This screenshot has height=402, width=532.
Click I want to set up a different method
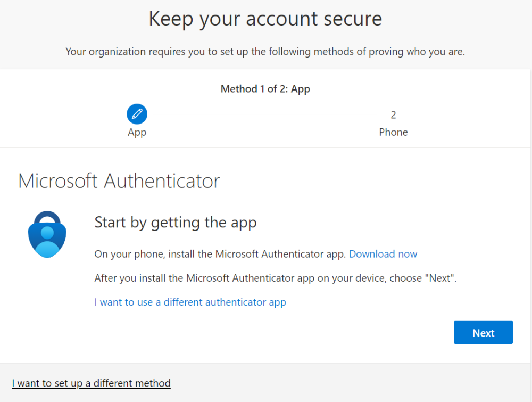[91, 383]
